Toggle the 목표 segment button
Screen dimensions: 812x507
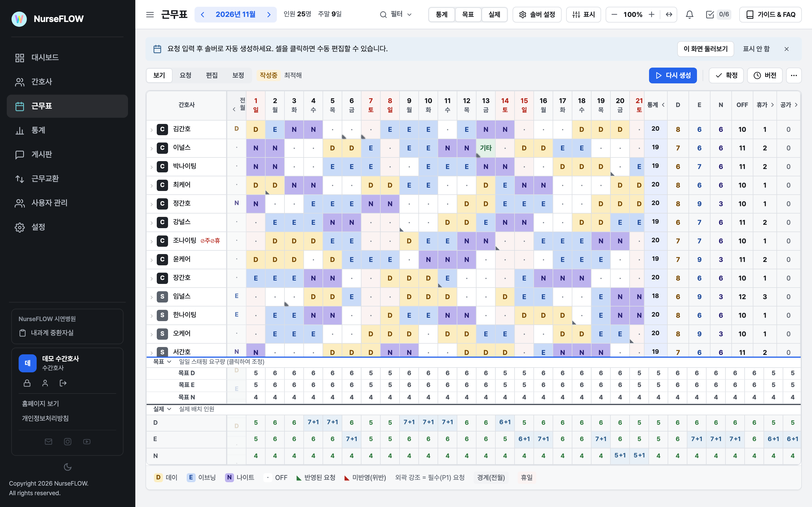coord(468,14)
